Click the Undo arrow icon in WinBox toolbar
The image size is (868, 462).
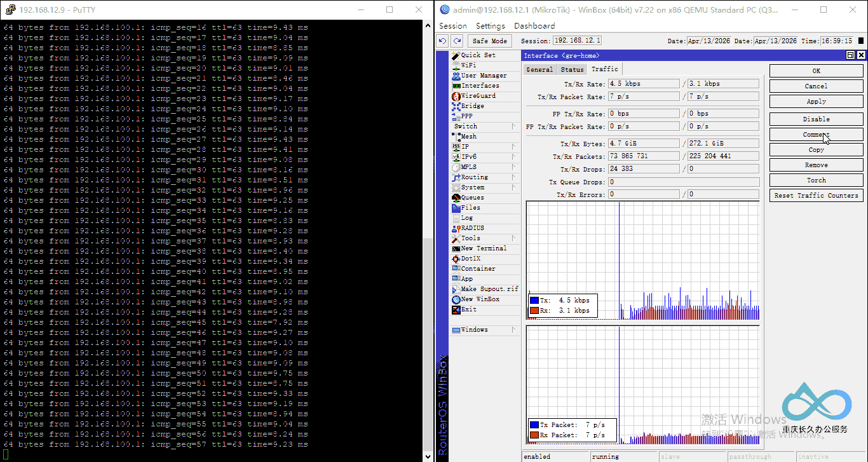click(x=444, y=41)
